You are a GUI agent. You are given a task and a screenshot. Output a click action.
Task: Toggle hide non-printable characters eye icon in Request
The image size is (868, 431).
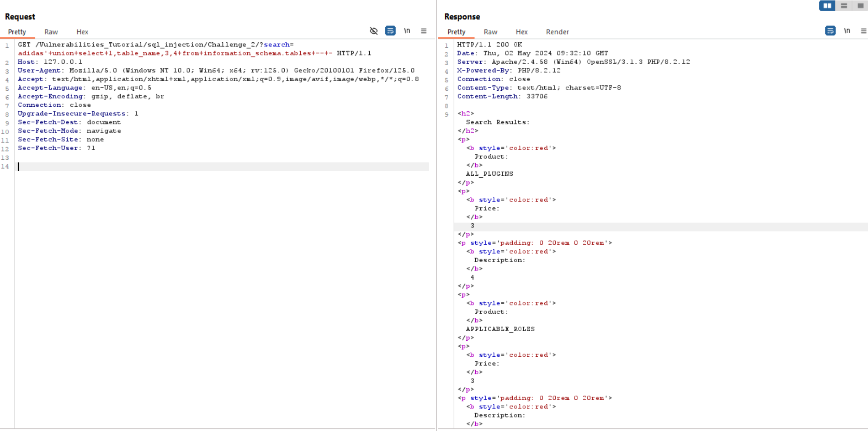click(373, 31)
